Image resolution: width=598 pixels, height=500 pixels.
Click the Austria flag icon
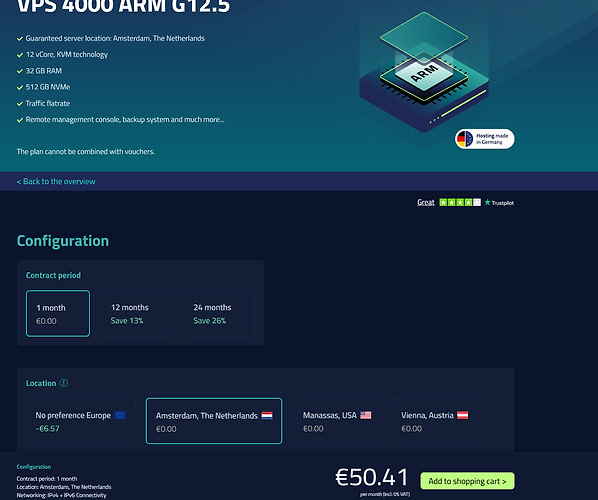point(463,415)
